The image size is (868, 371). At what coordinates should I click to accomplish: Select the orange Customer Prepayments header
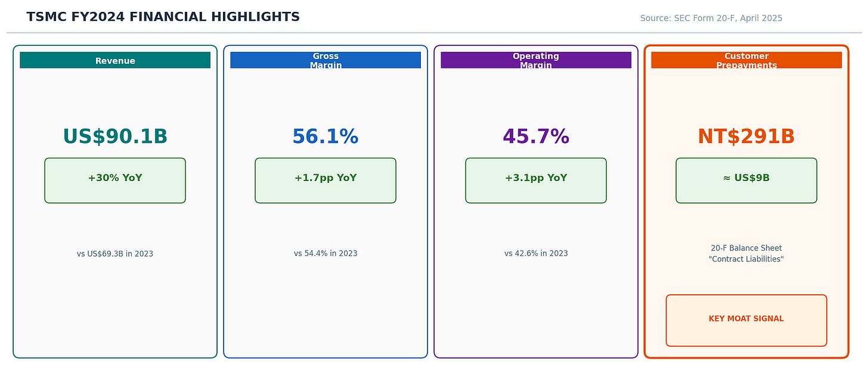[746, 60]
